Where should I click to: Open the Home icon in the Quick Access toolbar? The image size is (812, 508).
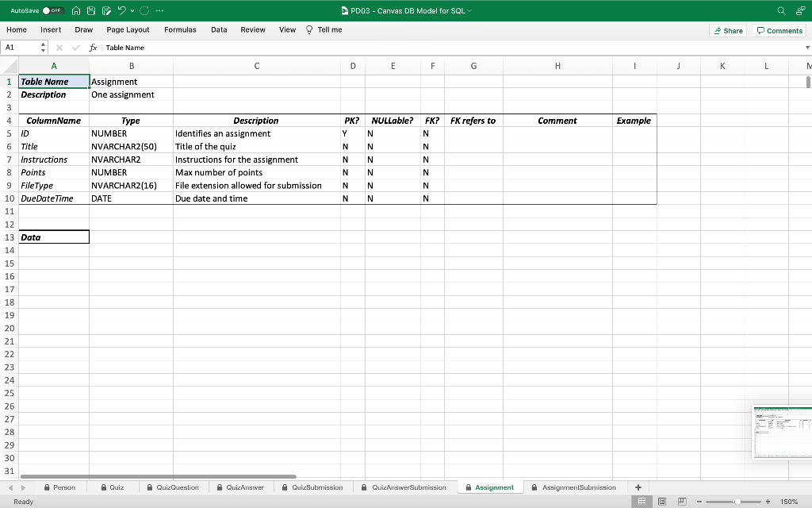[76, 11]
